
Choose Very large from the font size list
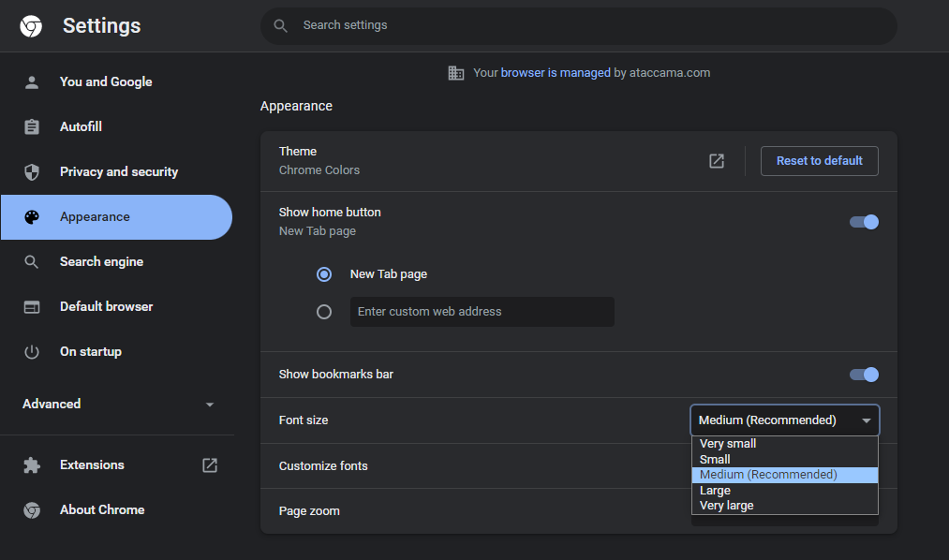pyautogui.click(x=727, y=505)
